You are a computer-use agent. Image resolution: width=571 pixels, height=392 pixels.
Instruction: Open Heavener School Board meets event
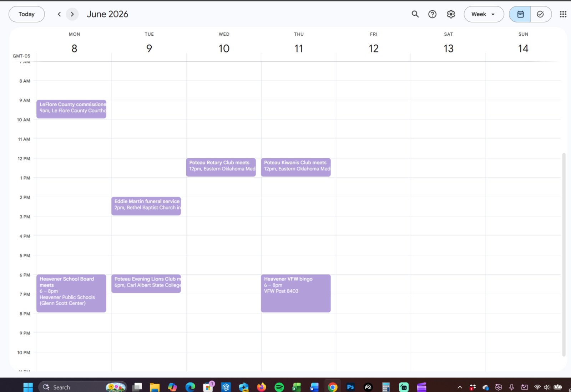[x=71, y=293]
